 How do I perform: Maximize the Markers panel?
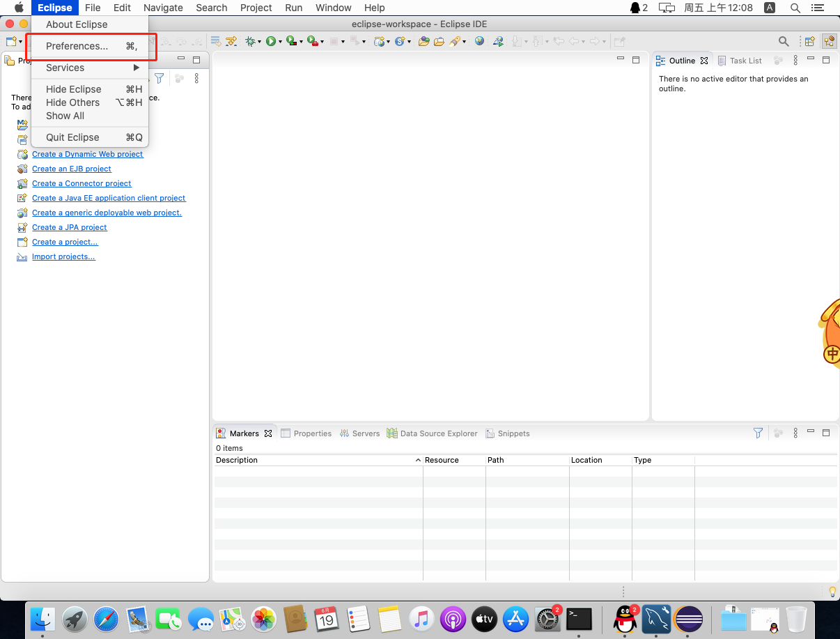coord(826,432)
